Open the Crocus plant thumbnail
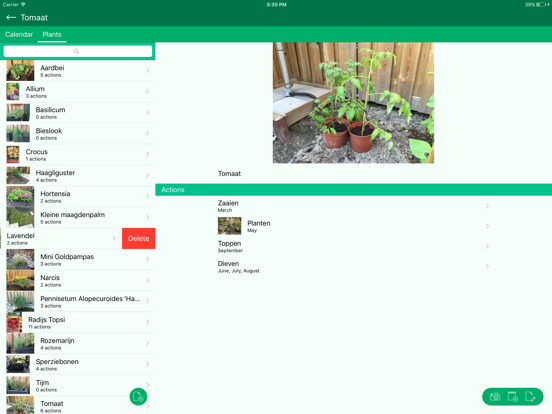The image size is (552, 414). (13, 154)
